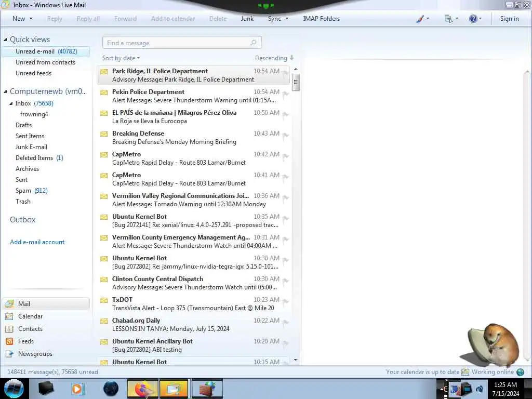532x399 pixels.
Task: Click message list scroll down arrow
Action: 296,360
